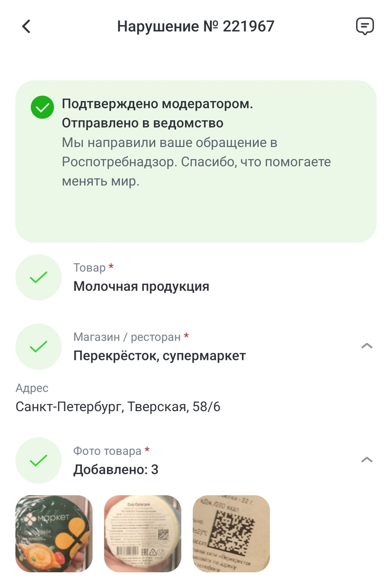Open the chat message icon

pyautogui.click(x=365, y=26)
